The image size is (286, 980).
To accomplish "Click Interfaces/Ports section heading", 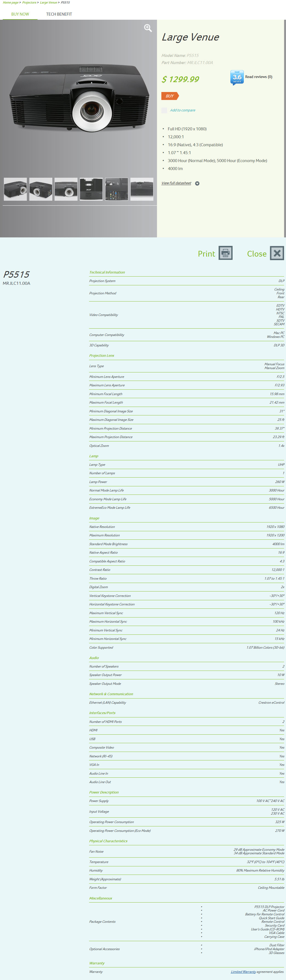I will [102, 712].
